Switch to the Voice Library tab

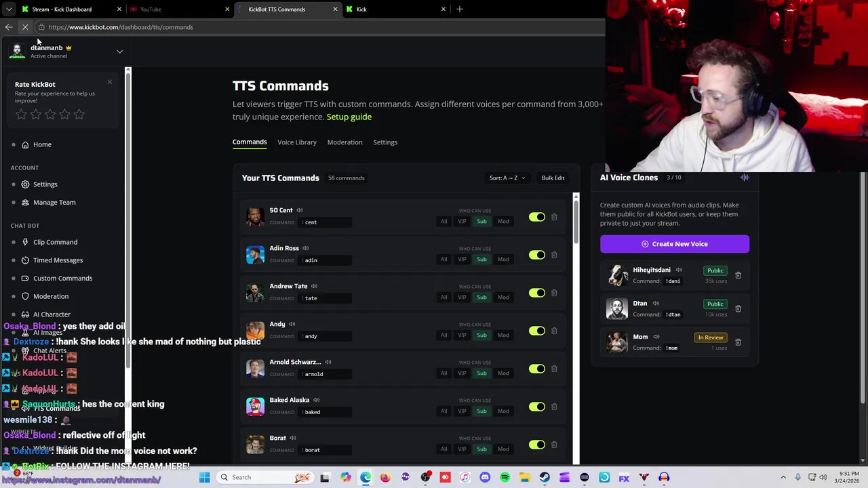point(297,142)
